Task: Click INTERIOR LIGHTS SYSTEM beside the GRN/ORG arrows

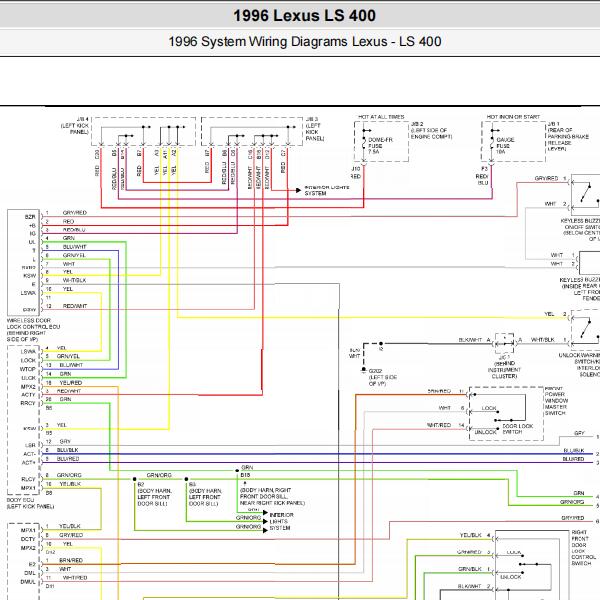Action: (281, 522)
